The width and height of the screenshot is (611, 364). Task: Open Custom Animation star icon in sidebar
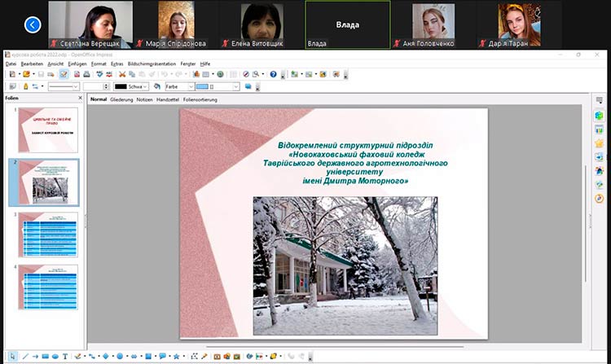(599, 143)
